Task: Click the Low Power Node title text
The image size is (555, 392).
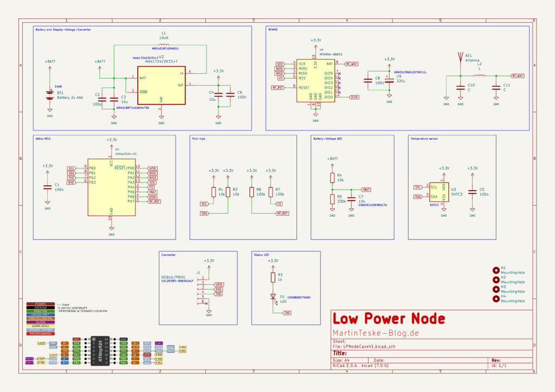Action: tap(388, 319)
